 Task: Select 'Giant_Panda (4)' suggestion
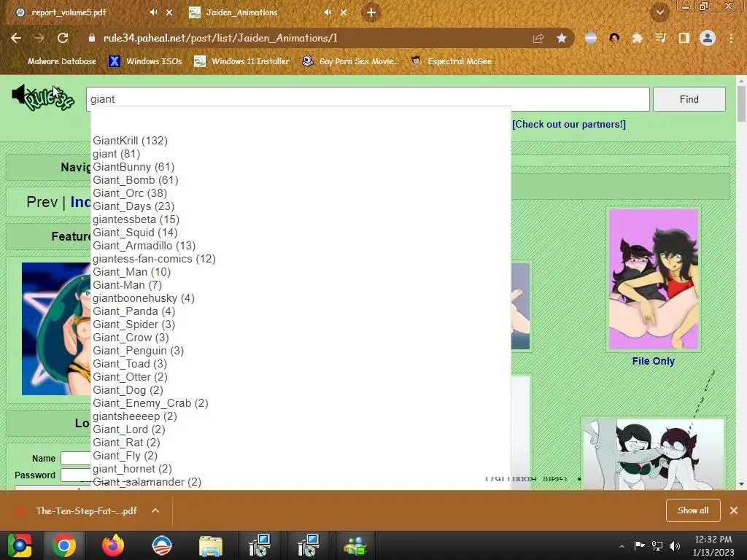(x=134, y=311)
